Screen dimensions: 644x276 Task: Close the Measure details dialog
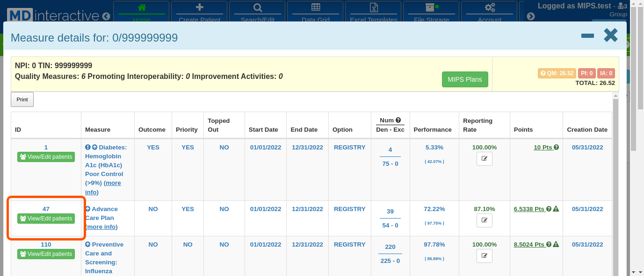pos(610,35)
